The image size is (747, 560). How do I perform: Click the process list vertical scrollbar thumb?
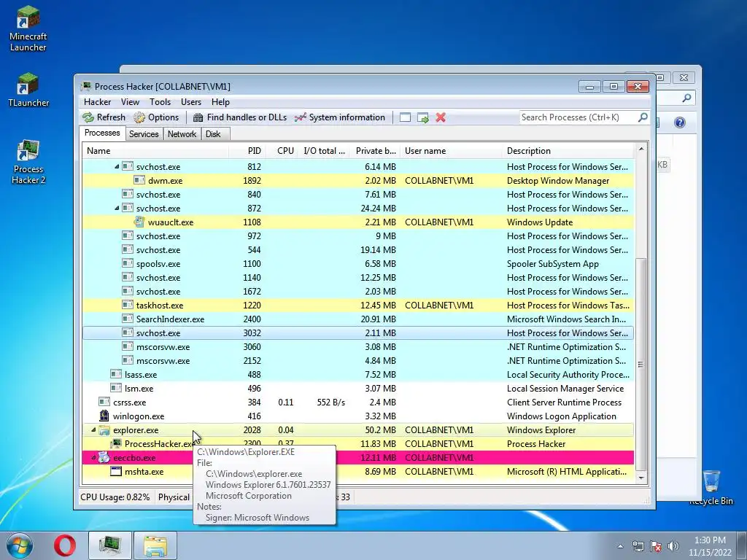coord(641,365)
